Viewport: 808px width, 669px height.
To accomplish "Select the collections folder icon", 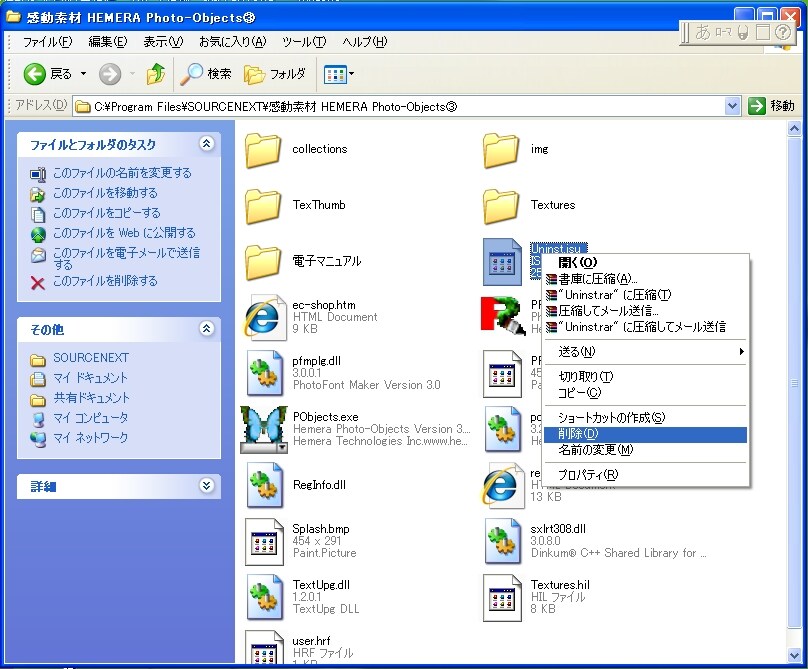I will tap(263, 150).
